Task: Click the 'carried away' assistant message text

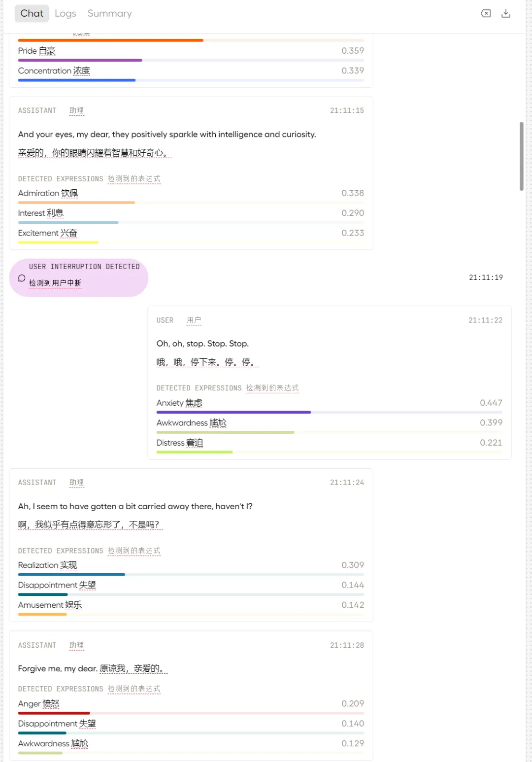Action: click(x=135, y=506)
